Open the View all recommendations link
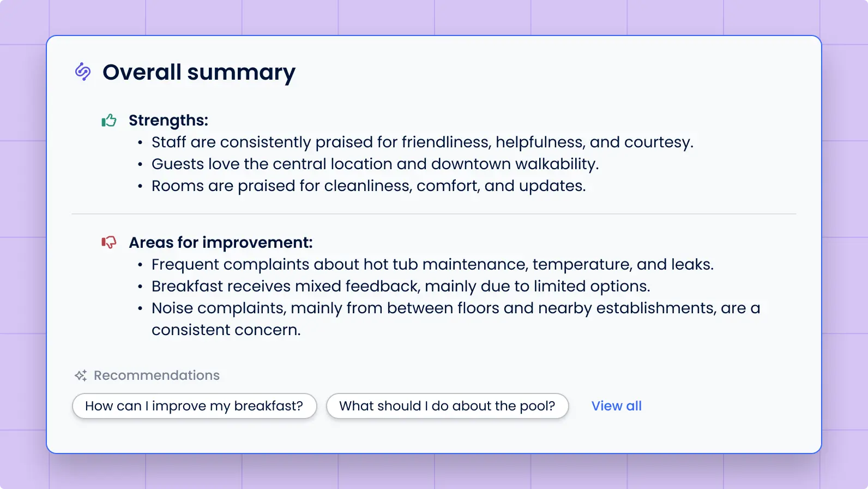 tap(616, 406)
